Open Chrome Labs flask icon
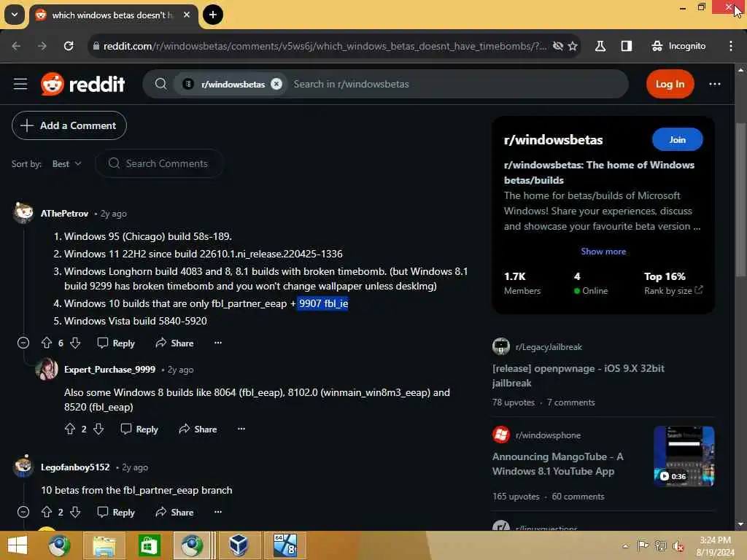This screenshot has height=560, width=747. pos(600,46)
